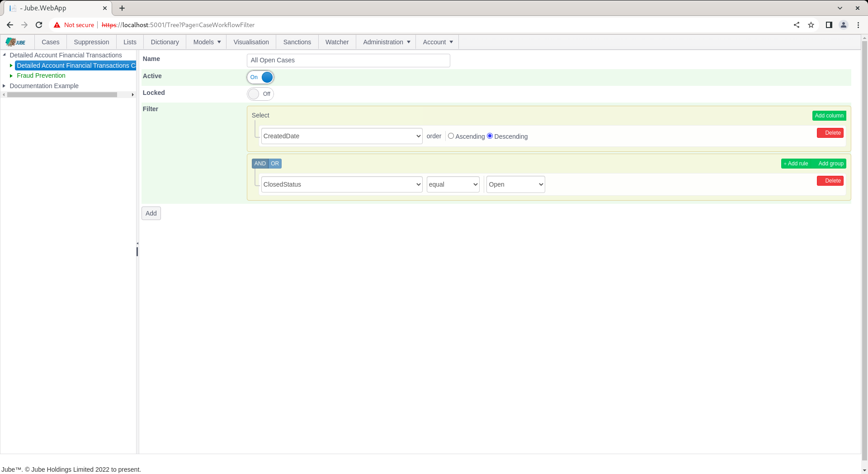Open a new browser tab
The height and width of the screenshot is (474, 868).
122,8
